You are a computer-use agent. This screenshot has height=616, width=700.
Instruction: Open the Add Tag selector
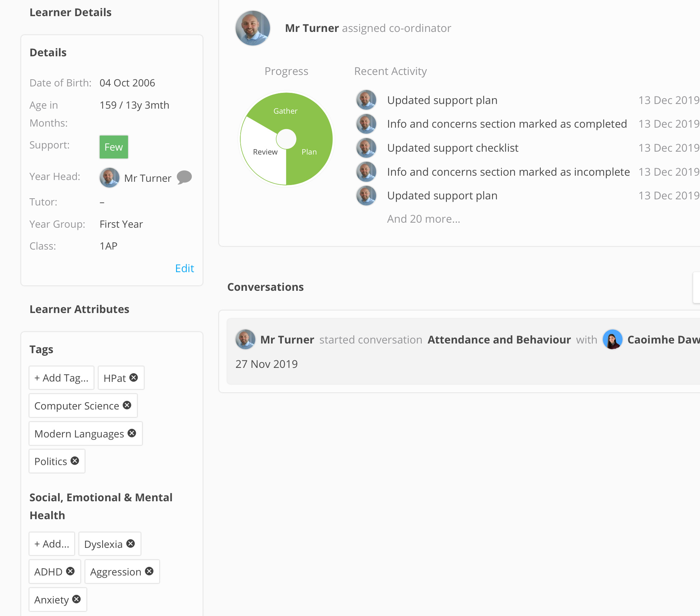61,378
